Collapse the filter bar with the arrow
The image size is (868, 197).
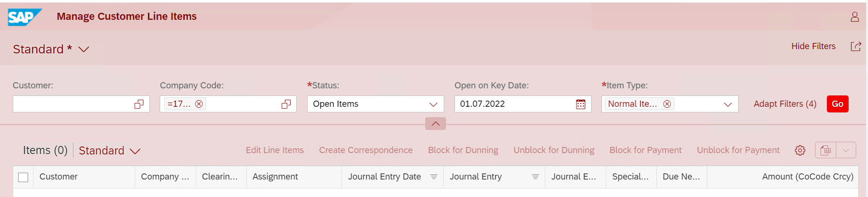[436, 123]
